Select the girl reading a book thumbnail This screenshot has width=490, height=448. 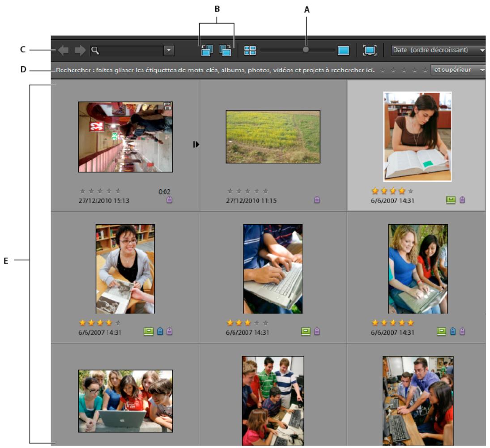[417, 137]
